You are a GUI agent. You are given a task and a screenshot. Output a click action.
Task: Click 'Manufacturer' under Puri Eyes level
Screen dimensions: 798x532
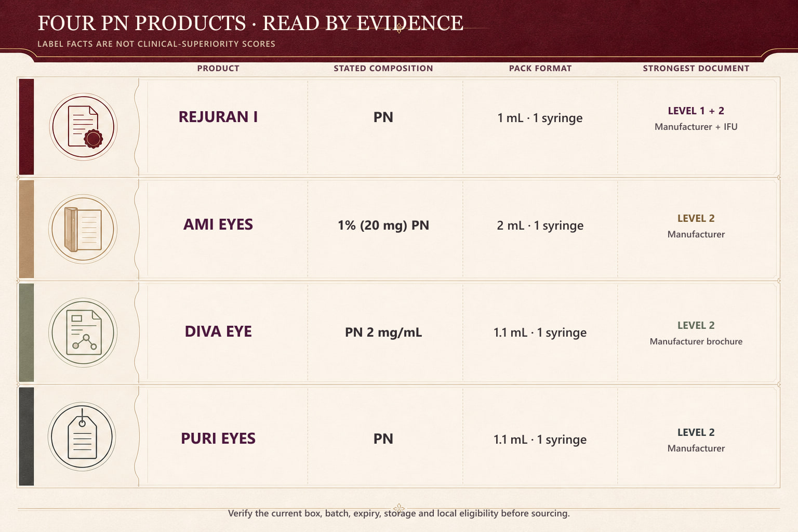pos(696,448)
